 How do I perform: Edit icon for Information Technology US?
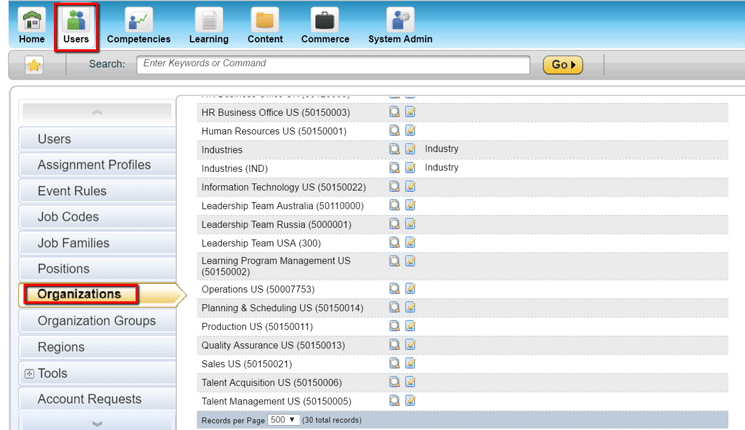pyautogui.click(x=410, y=187)
